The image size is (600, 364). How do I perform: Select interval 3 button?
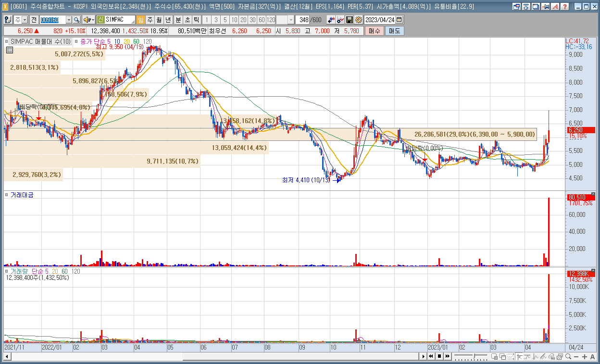point(216,20)
